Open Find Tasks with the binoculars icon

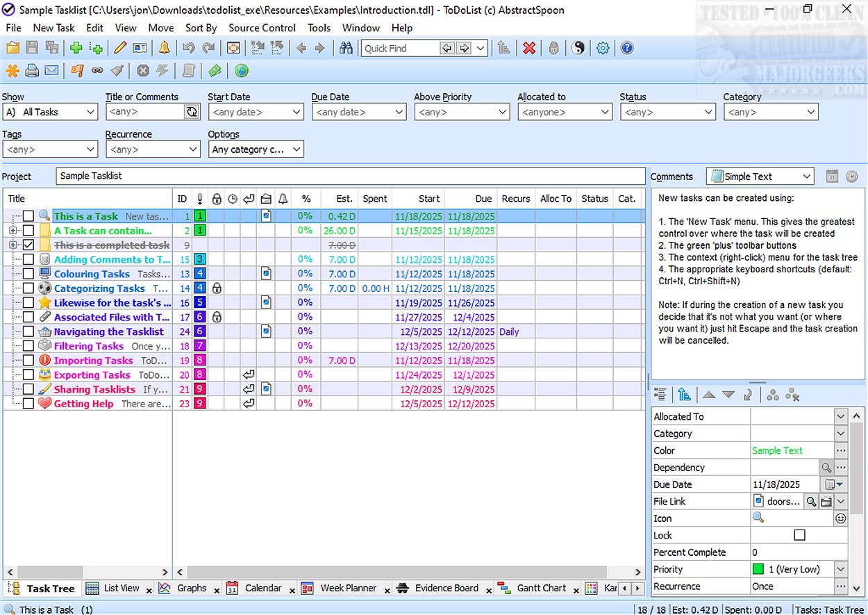tap(346, 48)
